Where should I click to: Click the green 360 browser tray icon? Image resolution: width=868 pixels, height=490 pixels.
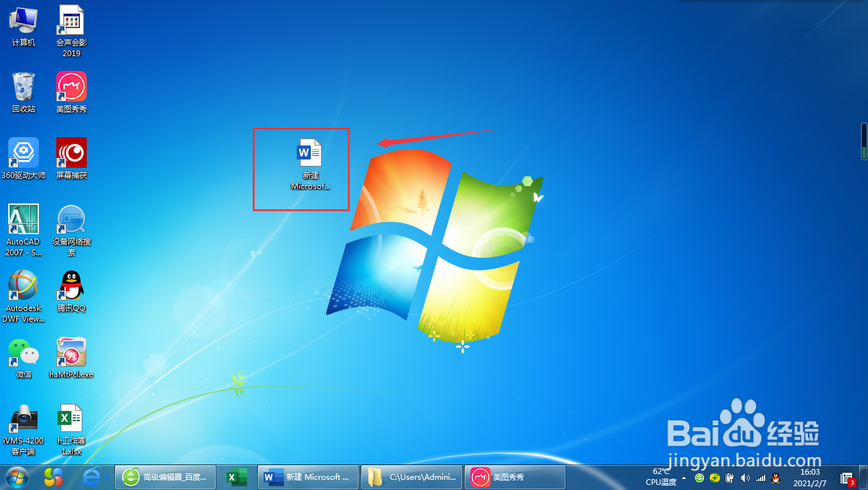click(700, 477)
